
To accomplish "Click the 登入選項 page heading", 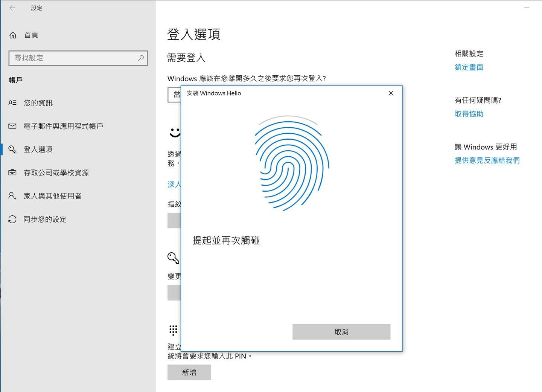I will tap(193, 34).
